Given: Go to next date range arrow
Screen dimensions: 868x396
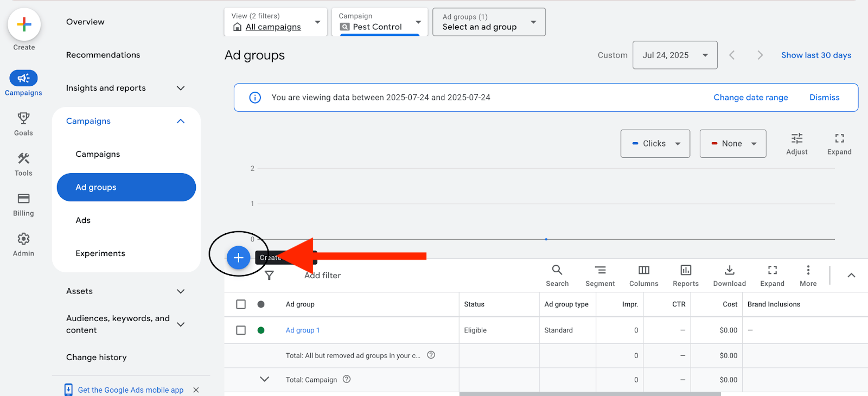Looking at the screenshot, I should click(760, 55).
